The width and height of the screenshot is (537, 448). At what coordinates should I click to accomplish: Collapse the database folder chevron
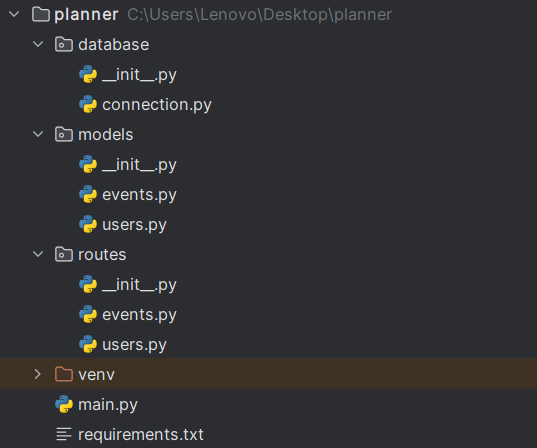coord(38,44)
